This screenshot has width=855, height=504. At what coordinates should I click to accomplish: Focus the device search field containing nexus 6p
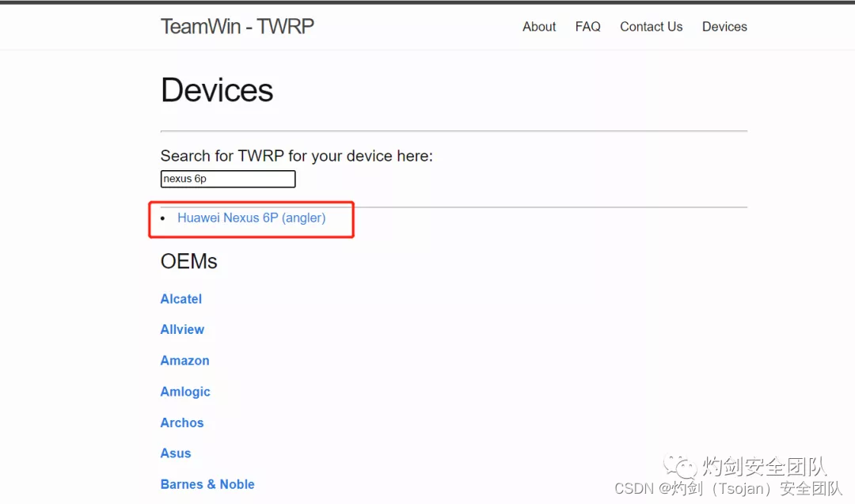(x=228, y=179)
